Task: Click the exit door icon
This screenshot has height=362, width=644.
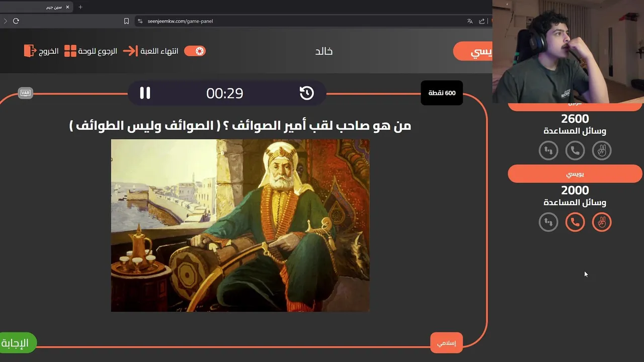Action: (x=30, y=51)
